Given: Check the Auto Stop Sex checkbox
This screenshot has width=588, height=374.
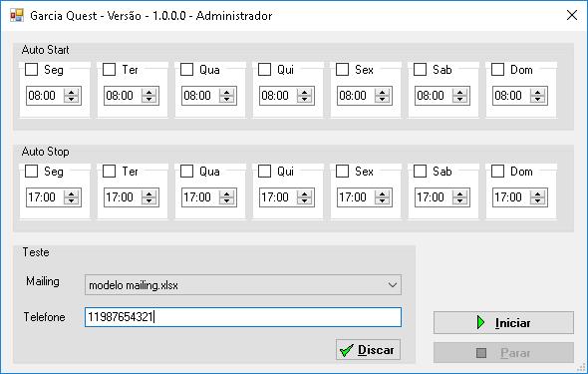Looking at the screenshot, I should [x=342, y=172].
